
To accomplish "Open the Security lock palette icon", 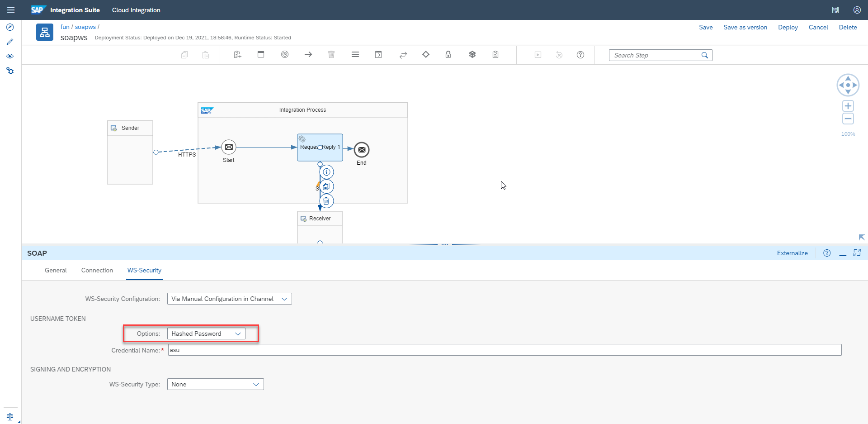I will (448, 55).
